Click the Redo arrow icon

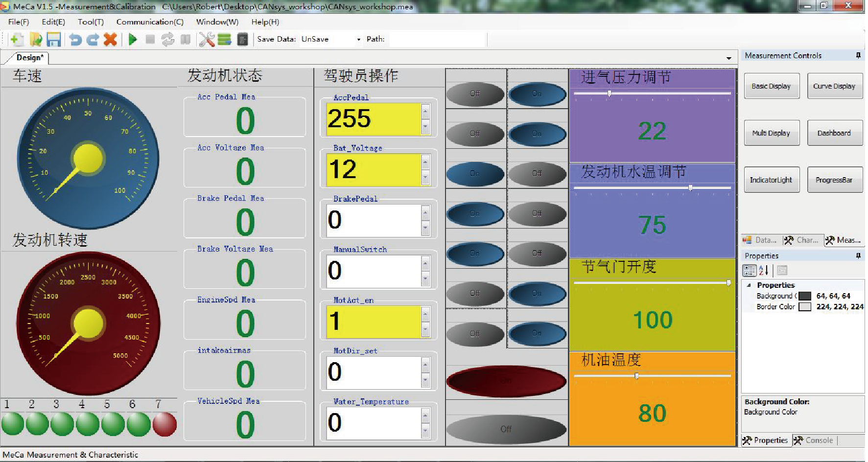pos(93,40)
